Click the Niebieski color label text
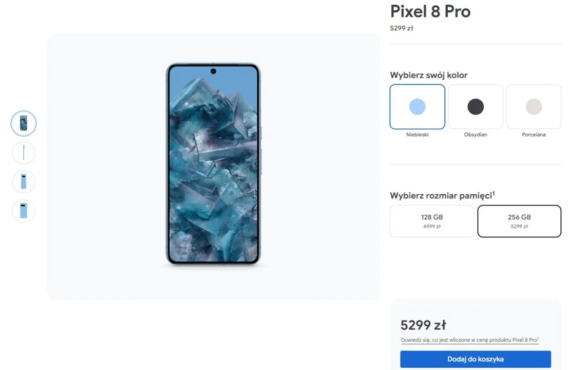Image resolution: width=588 pixels, height=370 pixels. [x=417, y=135]
